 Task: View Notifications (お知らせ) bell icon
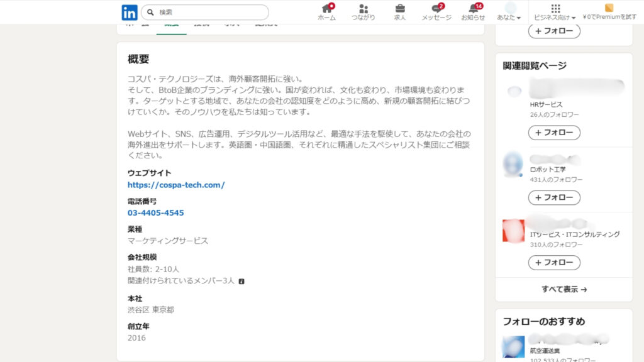click(473, 9)
